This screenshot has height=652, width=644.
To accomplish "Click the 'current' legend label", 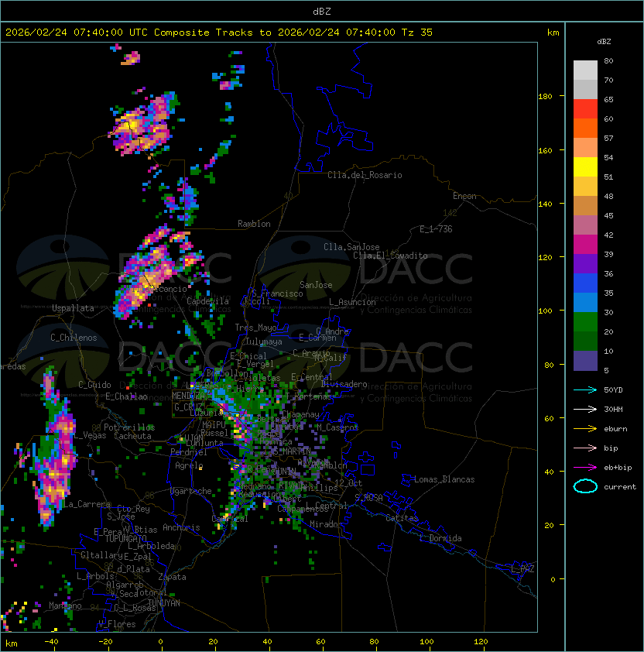I will 620,487.
